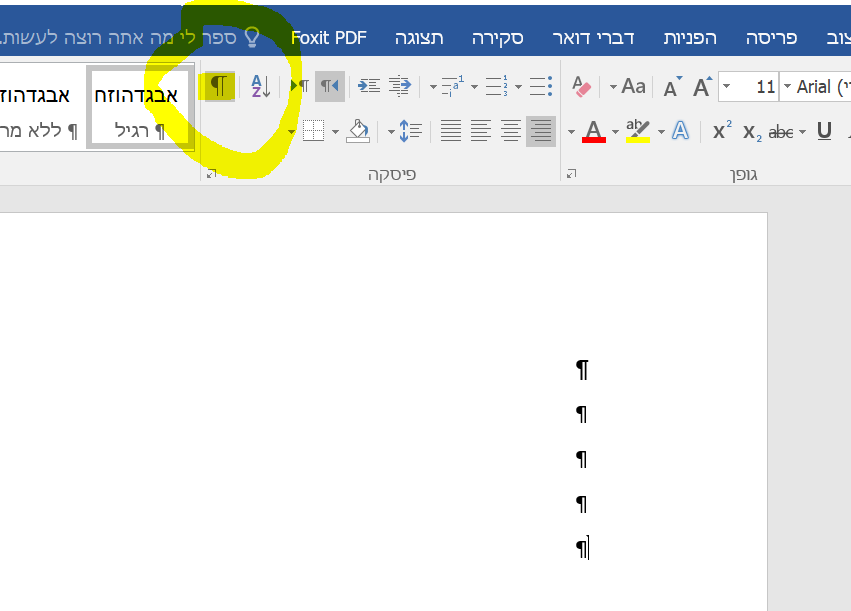Viewport: 851px width, 611px height.
Task: Click the borders icon
Action: (x=313, y=131)
